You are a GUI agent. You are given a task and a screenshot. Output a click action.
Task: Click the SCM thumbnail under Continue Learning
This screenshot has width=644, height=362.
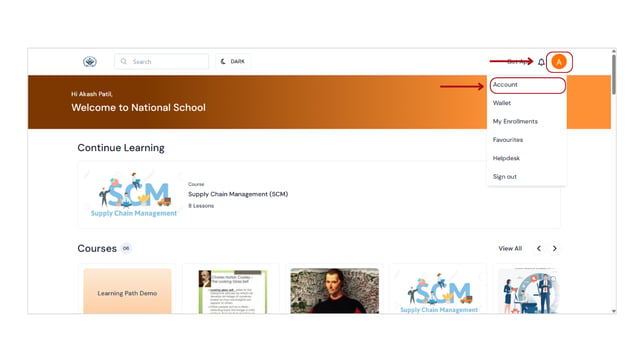[x=134, y=194]
